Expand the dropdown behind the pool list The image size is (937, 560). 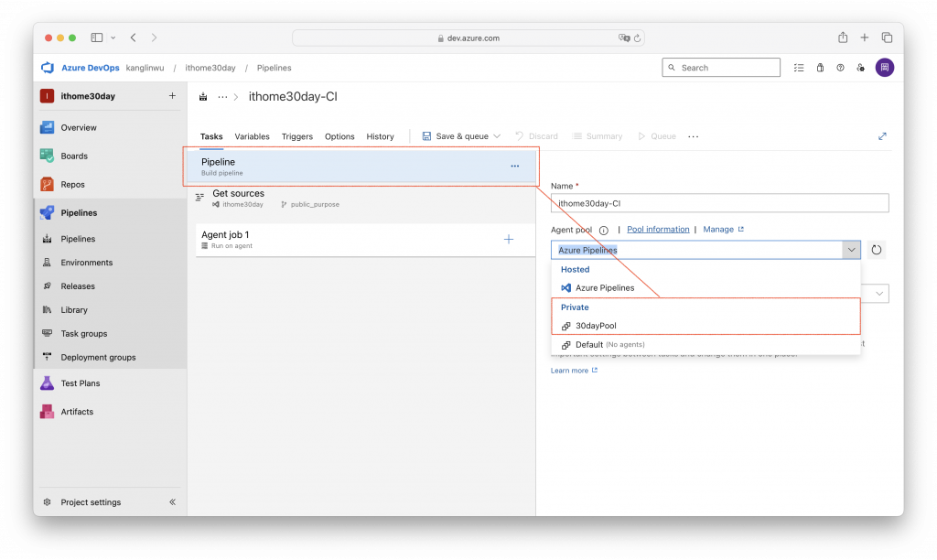click(x=879, y=294)
